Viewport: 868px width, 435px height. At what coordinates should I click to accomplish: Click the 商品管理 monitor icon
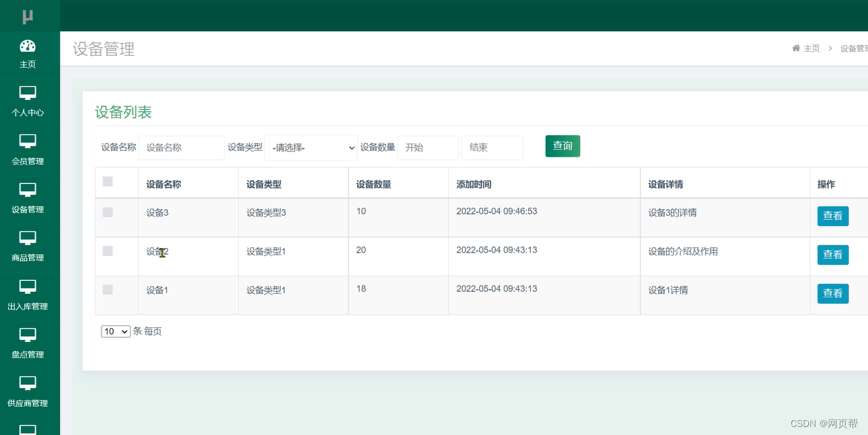[28, 238]
